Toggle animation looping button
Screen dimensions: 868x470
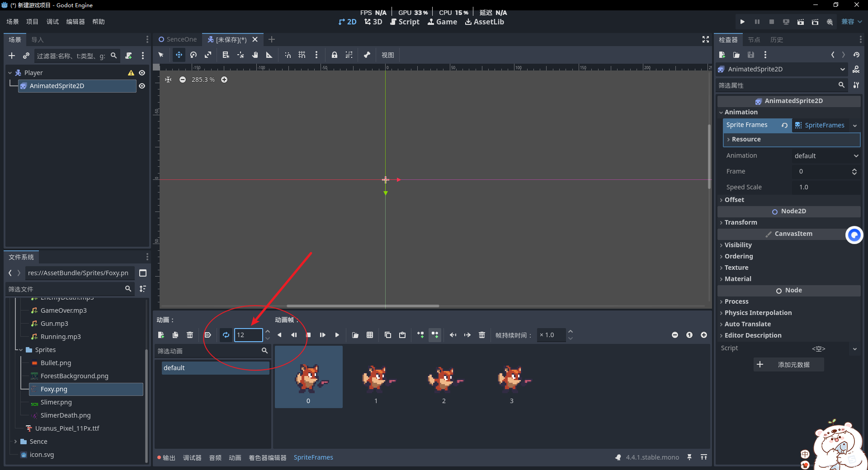point(226,335)
